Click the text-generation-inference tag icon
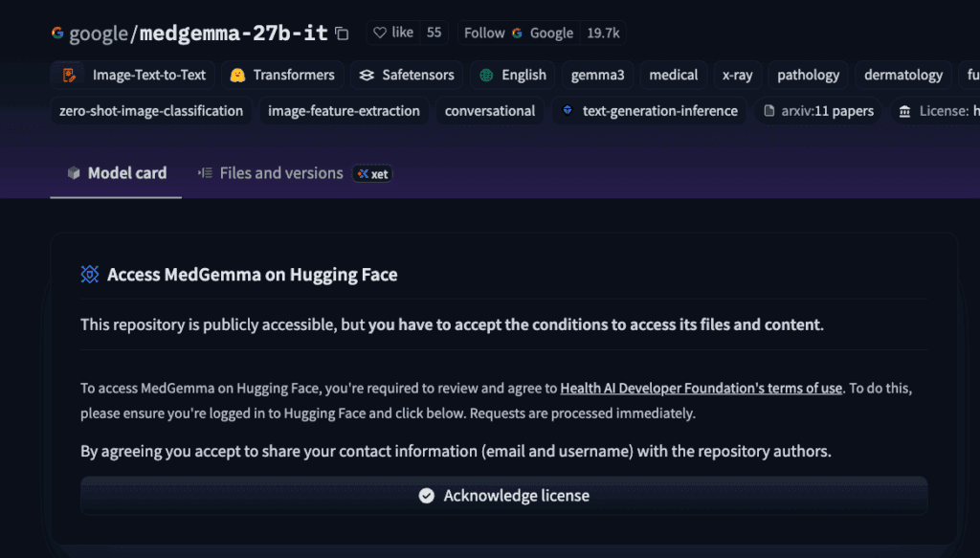 pos(568,110)
